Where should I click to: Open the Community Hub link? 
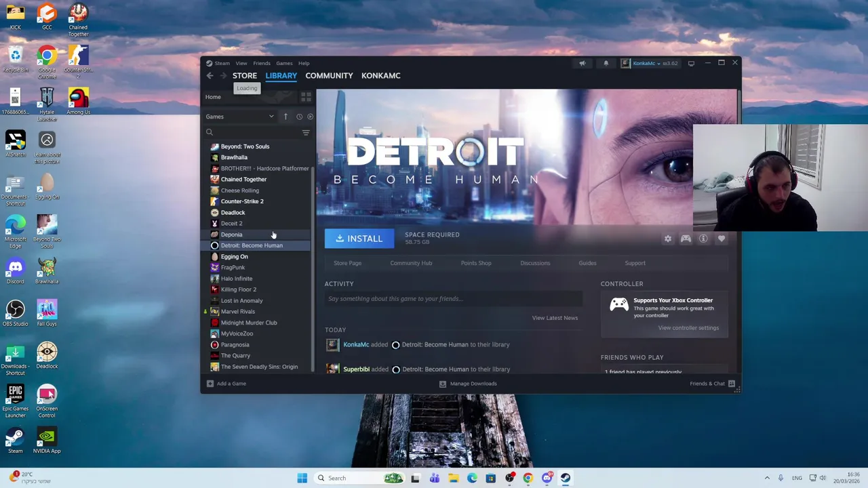[x=411, y=263]
